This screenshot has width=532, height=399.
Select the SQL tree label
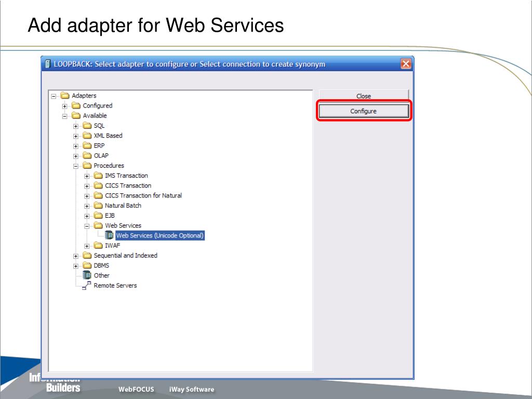(99, 126)
